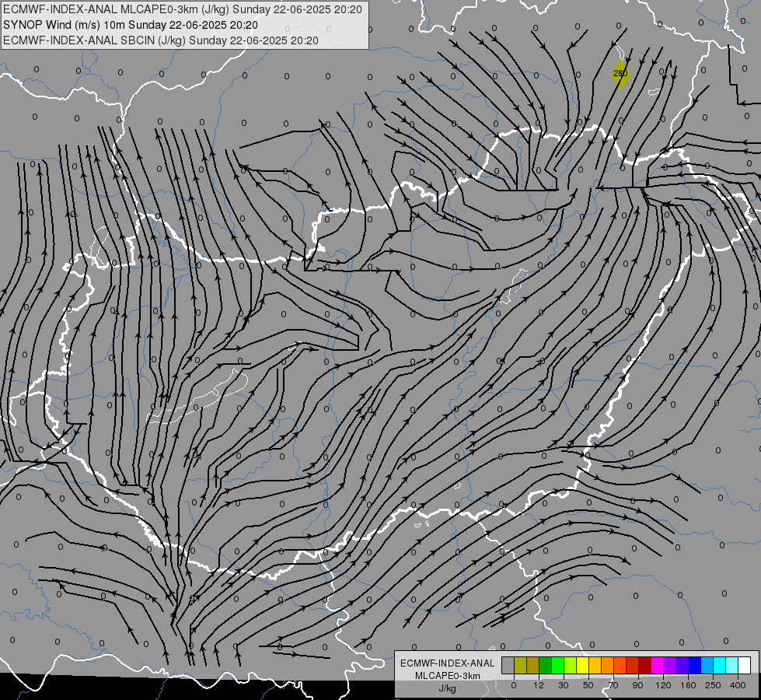Click the legend title ECMWF-INDEX-ANAL
The image size is (761, 700).
pos(448,663)
